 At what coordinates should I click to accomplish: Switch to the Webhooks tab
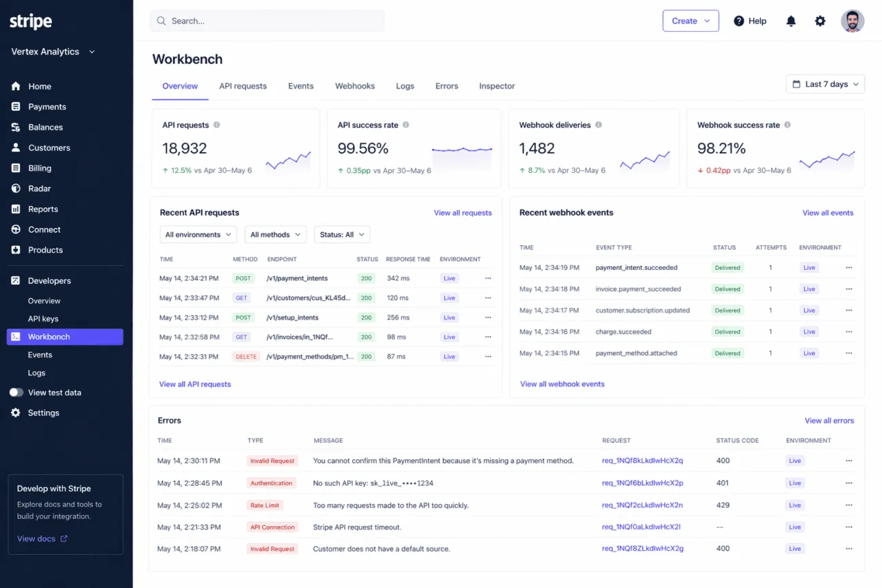pos(355,86)
